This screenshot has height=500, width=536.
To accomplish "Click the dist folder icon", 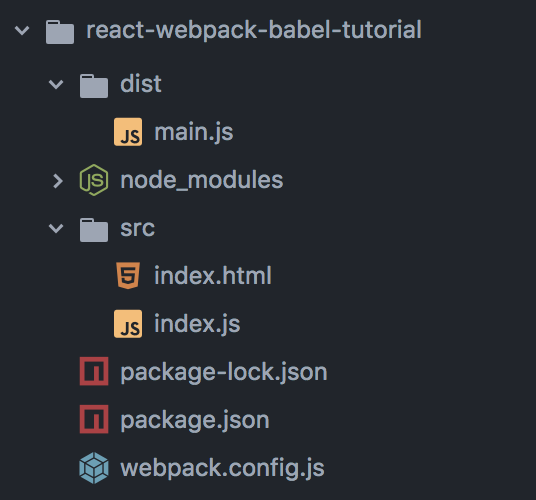I will coord(94,86).
